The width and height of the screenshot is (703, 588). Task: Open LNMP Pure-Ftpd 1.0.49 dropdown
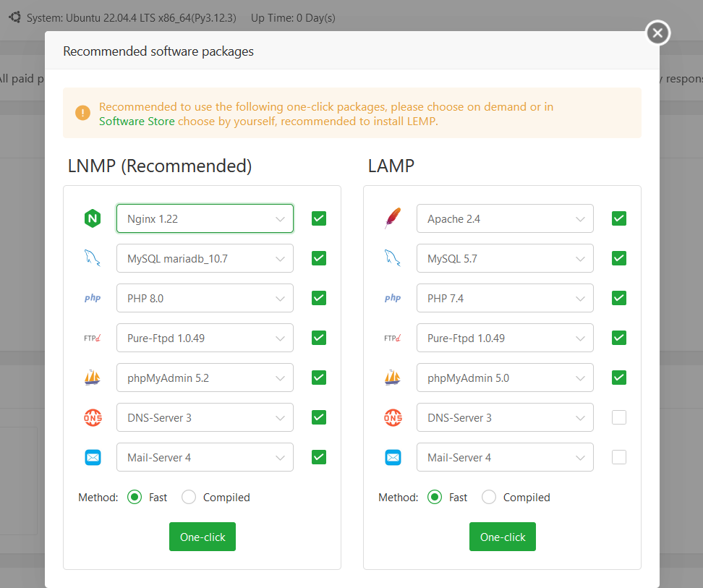click(205, 338)
